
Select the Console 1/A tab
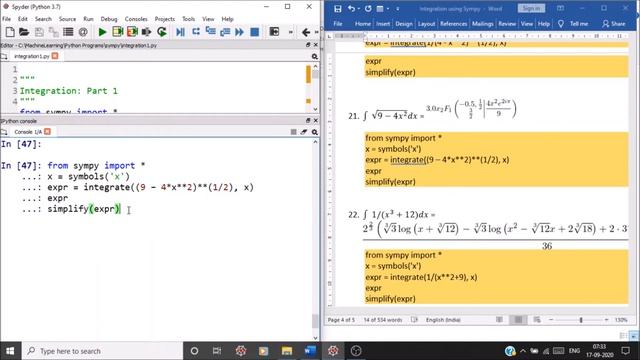click(x=28, y=132)
